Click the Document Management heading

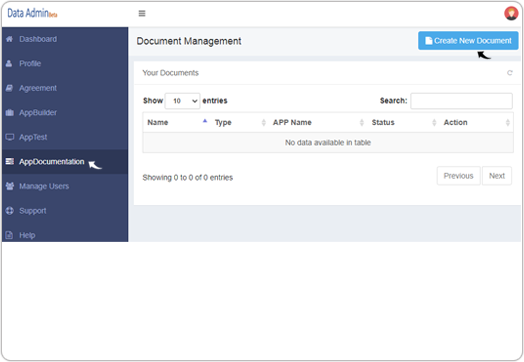pyautogui.click(x=189, y=41)
